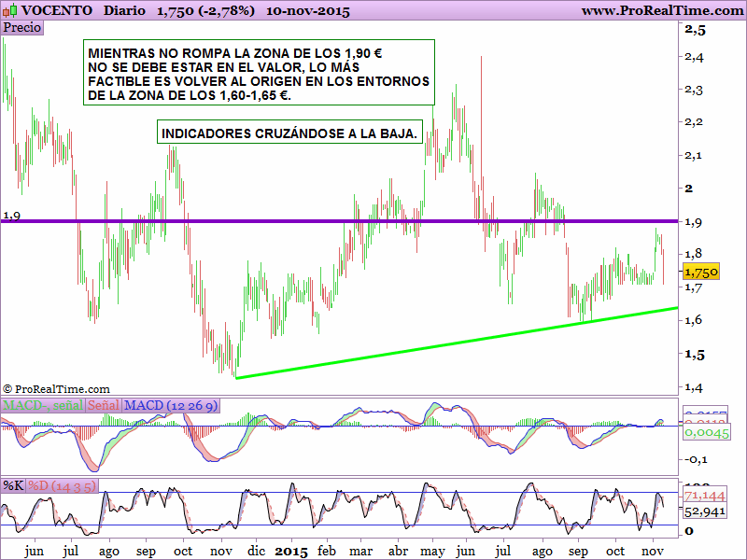This screenshot has width=747, height=560.
Task: Click the -0,1 MACD axis value
Action: tap(696, 459)
